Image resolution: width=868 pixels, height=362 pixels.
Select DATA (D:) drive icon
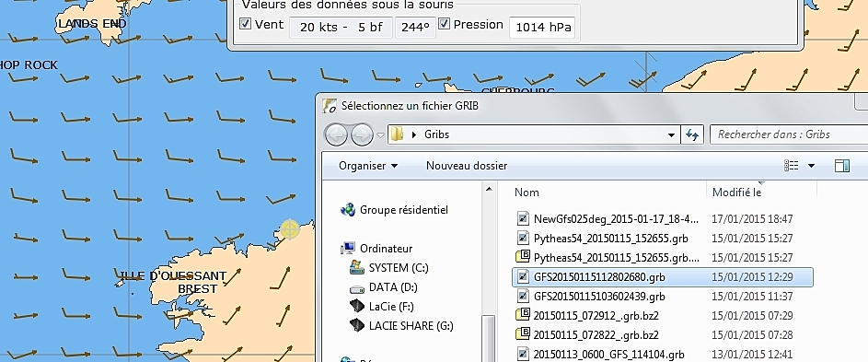pyautogui.click(x=357, y=287)
